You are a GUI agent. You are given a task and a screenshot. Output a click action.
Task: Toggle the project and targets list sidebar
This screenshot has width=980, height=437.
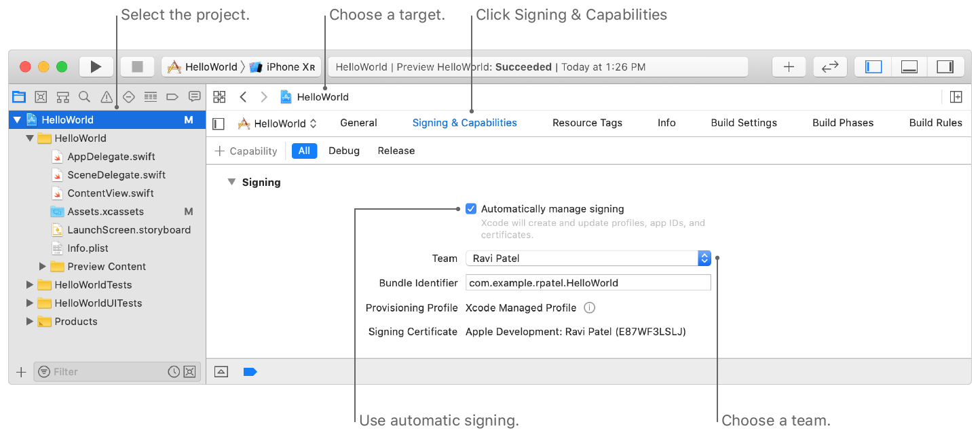(x=219, y=123)
